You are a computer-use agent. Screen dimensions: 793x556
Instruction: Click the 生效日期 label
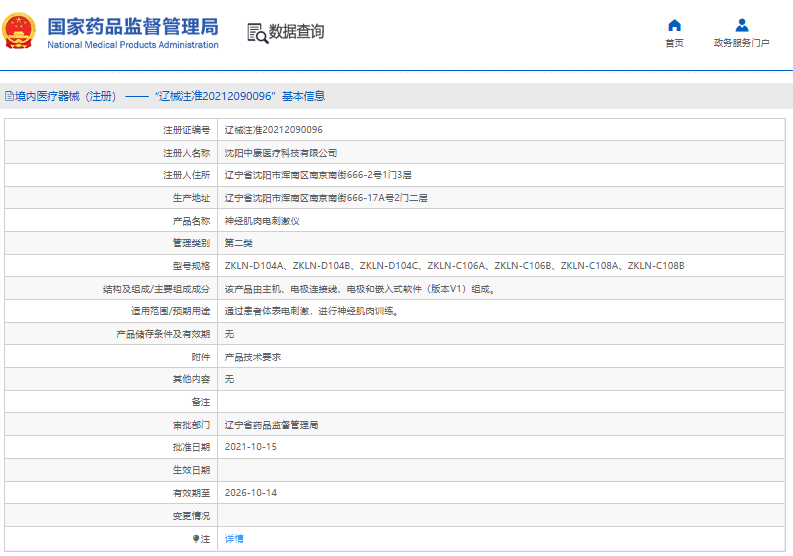(191, 470)
